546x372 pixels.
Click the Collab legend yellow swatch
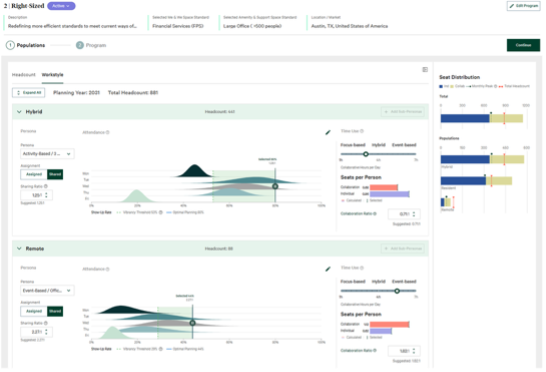coord(452,86)
